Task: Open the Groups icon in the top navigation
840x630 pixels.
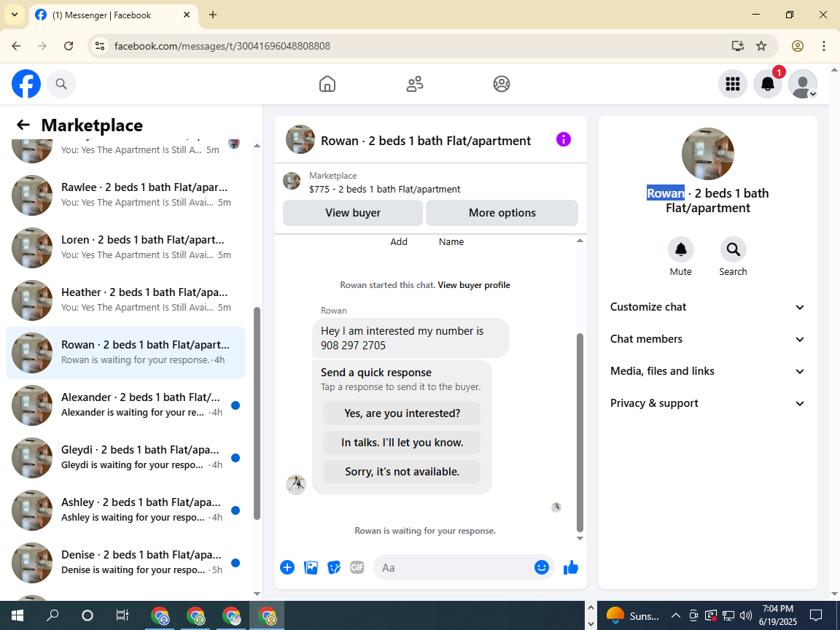Action: pyautogui.click(x=502, y=84)
